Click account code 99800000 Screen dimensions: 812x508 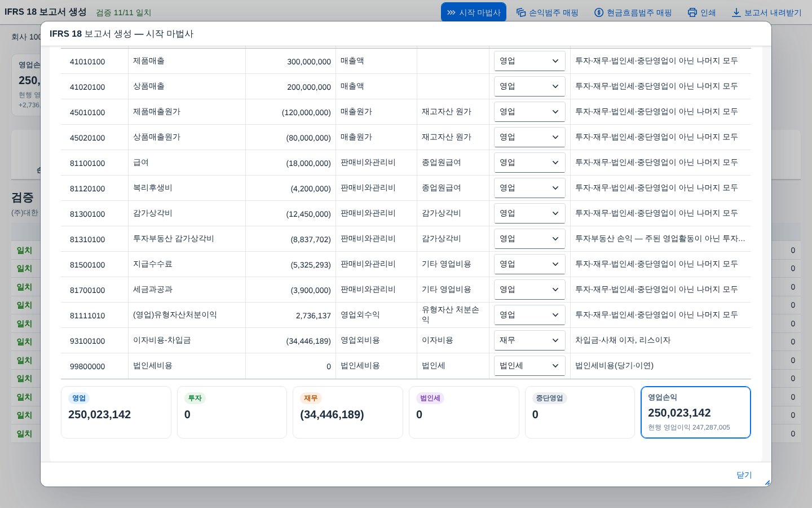(87, 366)
